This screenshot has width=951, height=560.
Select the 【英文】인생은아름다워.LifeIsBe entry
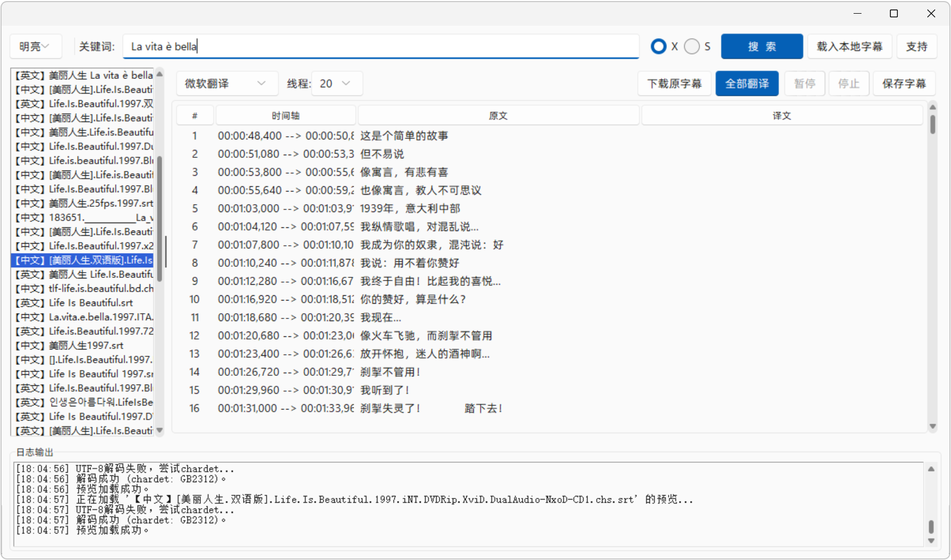pyautogui.click(x=83, y=402)
